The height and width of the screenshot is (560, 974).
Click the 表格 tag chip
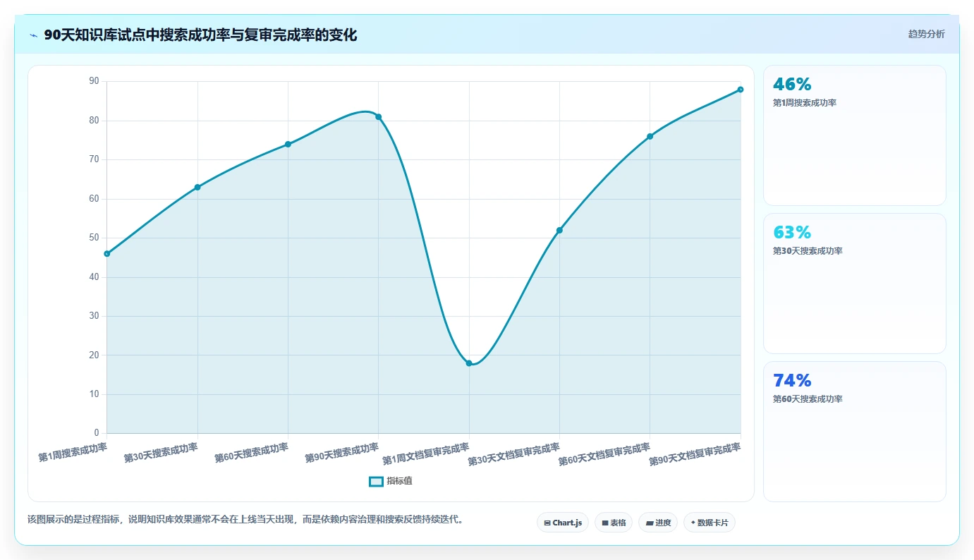point(614,523)
